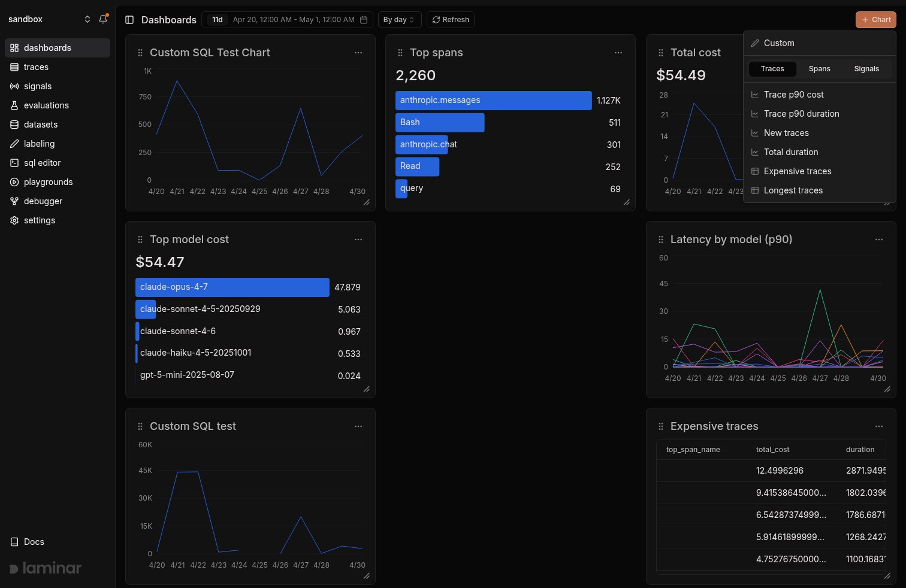Click the anthropic.messages bar

[493, 101]
